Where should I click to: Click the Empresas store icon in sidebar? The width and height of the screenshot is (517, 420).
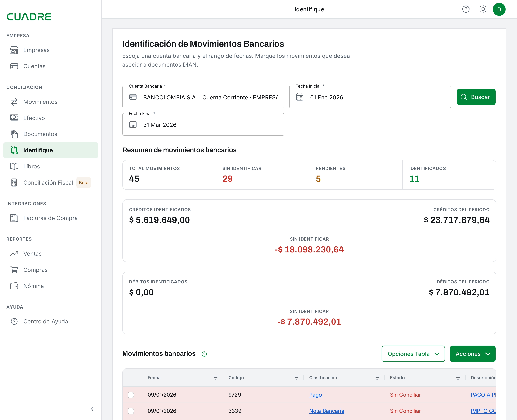tap(14, 50)
